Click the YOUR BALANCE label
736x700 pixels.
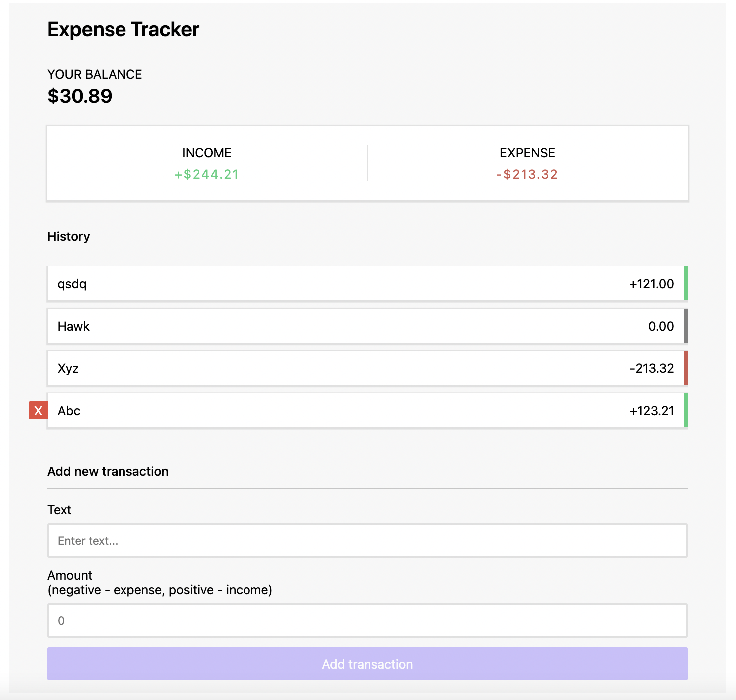coord(94,74)
